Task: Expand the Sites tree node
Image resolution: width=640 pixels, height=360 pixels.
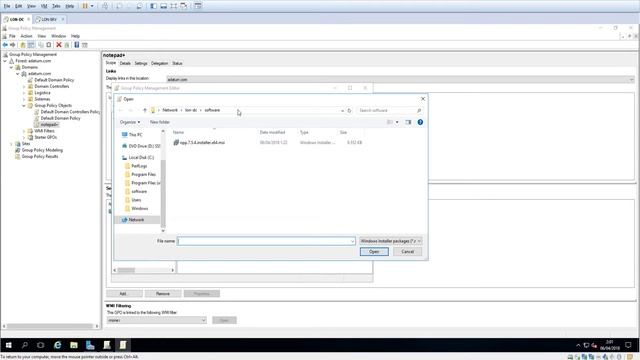Action: click(x=11, y=144)
